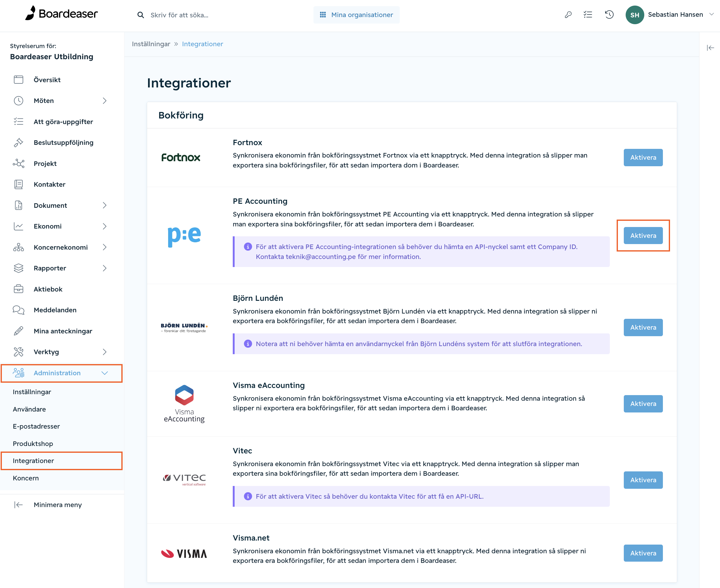Expand the Möten submenu chevron
Image resolution: width=720 pixels, height=588 pixels.
point(104,100)
